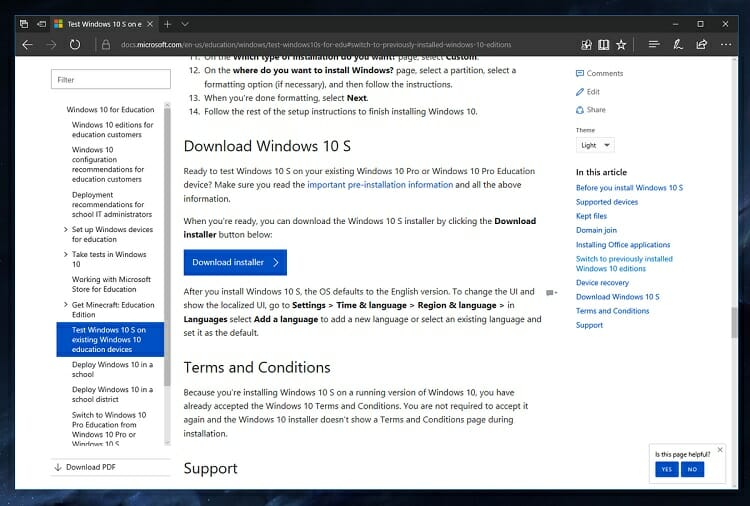
Task: Jump to Before you install Windows 10 S
Action: (629, 187)
